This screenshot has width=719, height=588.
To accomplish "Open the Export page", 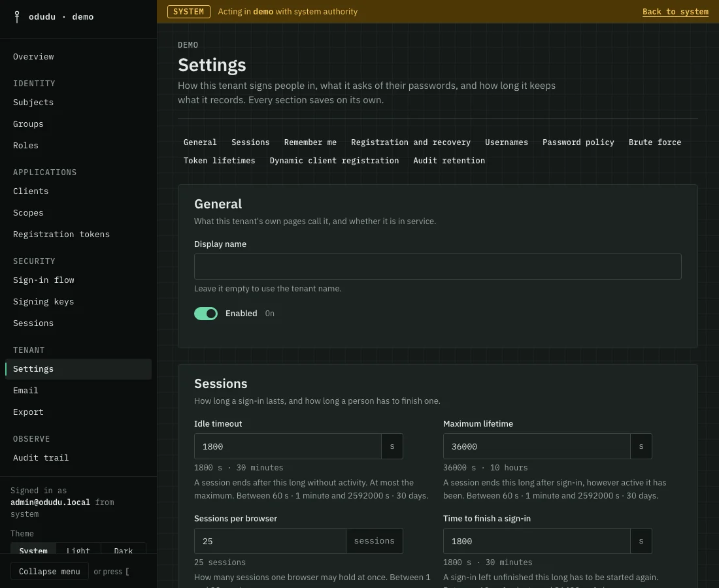I will point(28,412).
